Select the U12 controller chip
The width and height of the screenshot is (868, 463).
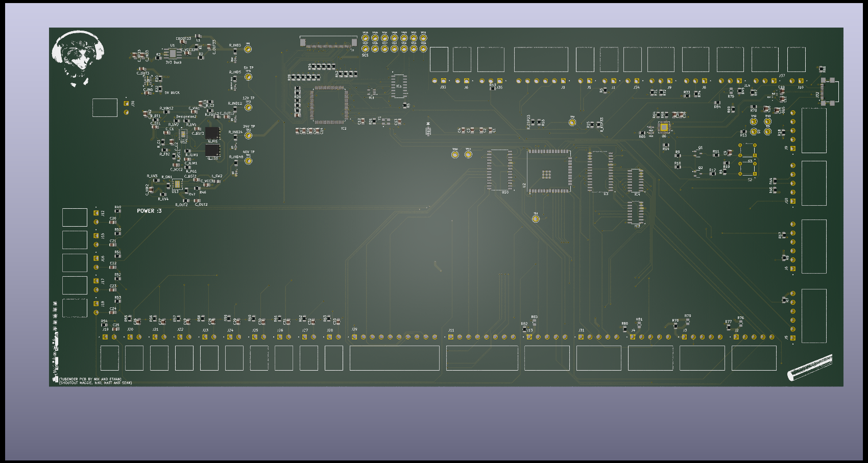[183, 135]
